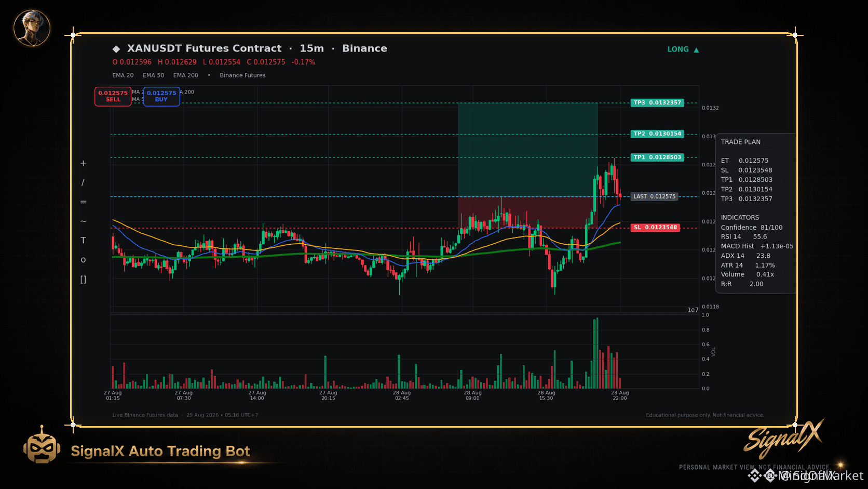Screen dimensions: 868x489
Task: Click the EMA 200 indicator label
Action: (186, 75)
